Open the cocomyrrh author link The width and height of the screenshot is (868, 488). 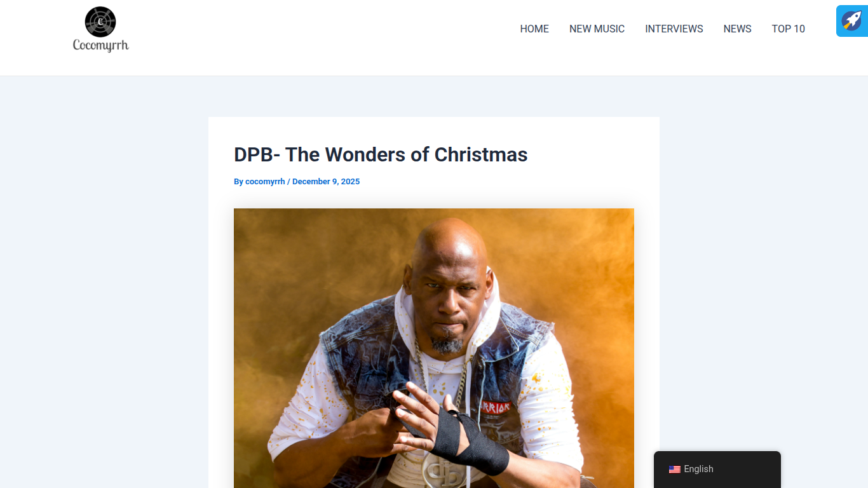pos(265,182)
